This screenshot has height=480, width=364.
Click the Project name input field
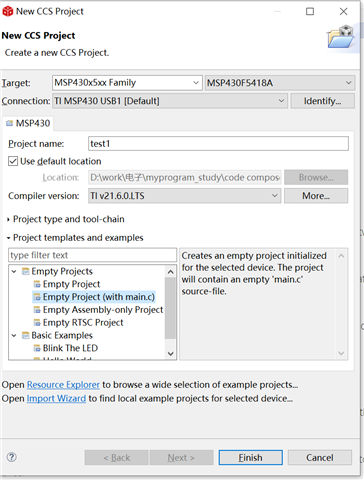pyautogui.click(x=218, y=144)
